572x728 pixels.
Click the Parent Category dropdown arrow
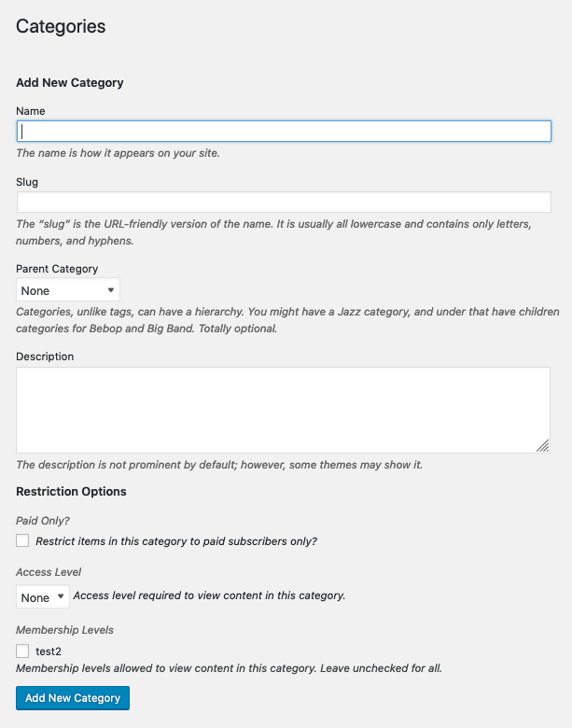[110, 290]
